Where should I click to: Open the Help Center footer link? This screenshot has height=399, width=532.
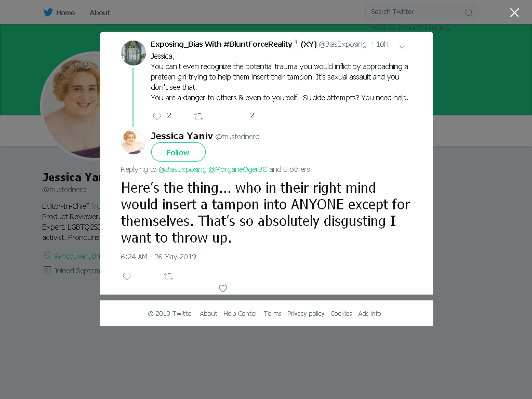click(240, 313)
